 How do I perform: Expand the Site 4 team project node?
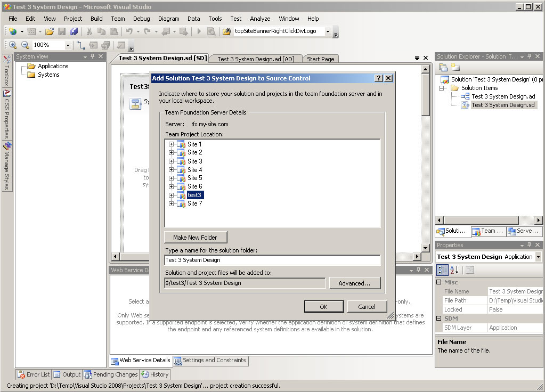[171, 169]
